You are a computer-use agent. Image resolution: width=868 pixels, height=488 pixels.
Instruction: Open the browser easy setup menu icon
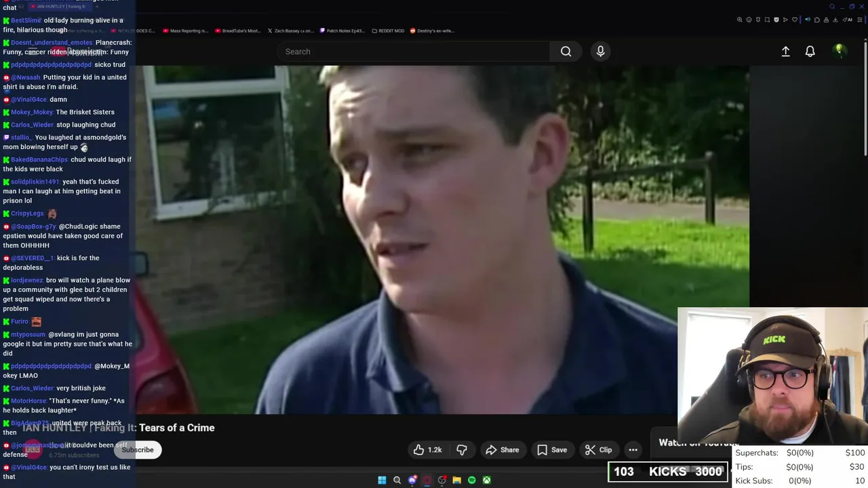860,20
